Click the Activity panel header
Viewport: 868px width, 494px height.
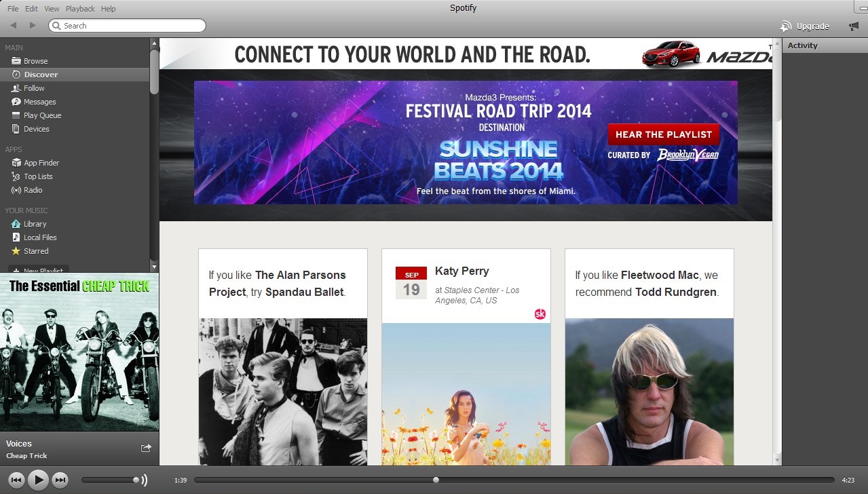pyautogui.click(x=825, y=45)
